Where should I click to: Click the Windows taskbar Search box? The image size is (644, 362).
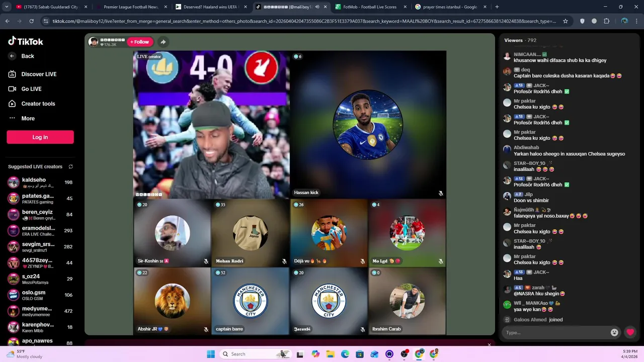point(256,354)
